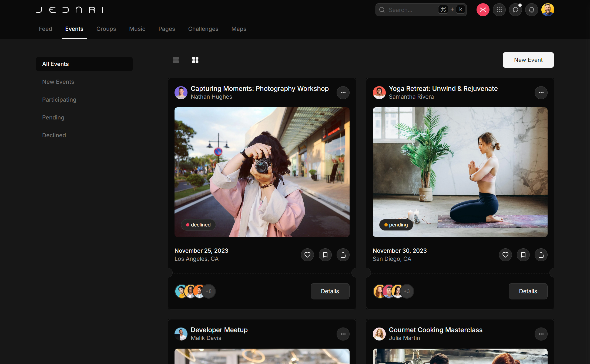This screenshot has width=590, height=364.
Task: Click organizer name Nathan Hughes
Action: pyautogui.click(x=211, y=97)
